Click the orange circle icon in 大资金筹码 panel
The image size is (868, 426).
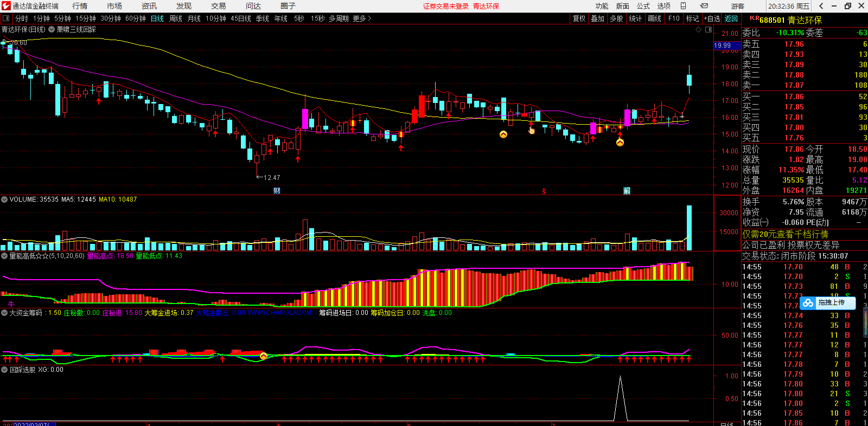point(264,356)
